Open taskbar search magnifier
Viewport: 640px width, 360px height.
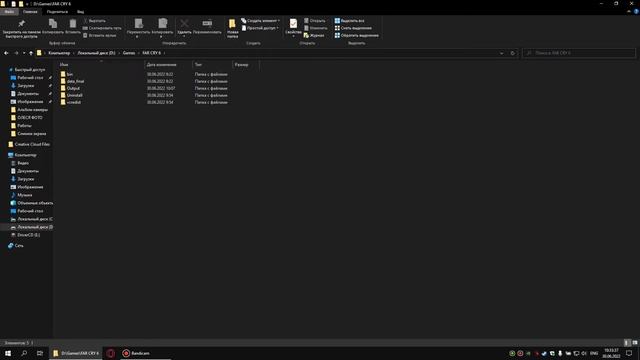(x=24, y=353)
